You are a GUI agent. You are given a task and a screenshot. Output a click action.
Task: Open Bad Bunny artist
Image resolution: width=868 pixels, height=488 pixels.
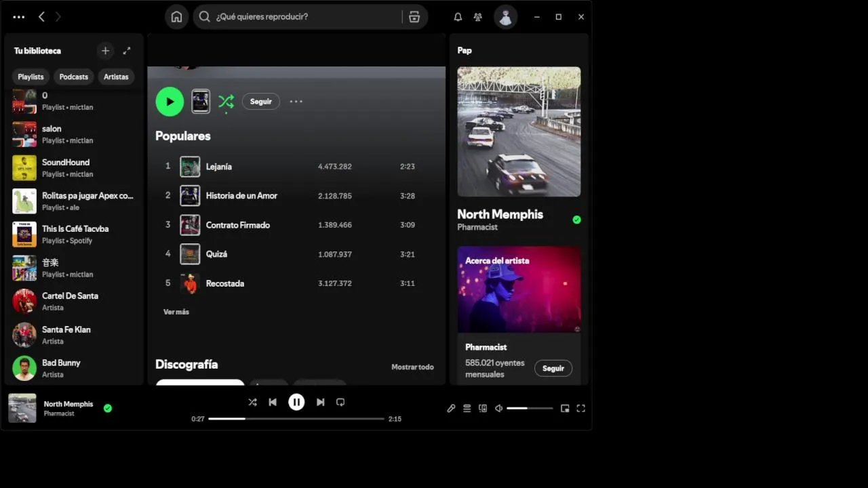tap(75, 368)
